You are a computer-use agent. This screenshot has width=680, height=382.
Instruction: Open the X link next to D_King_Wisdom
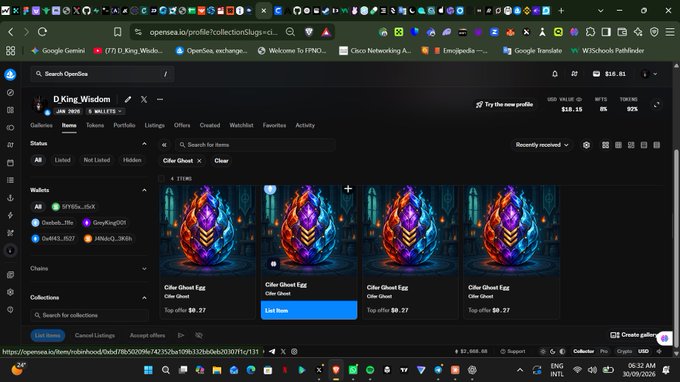point(144,99)
